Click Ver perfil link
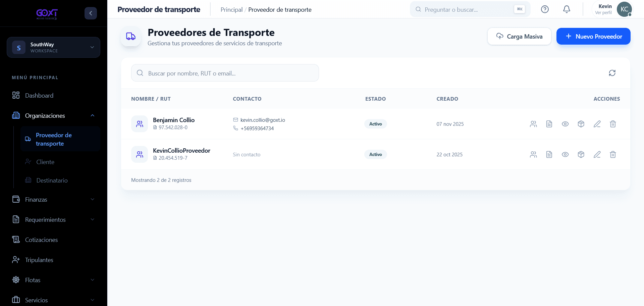 coord(603,13)
